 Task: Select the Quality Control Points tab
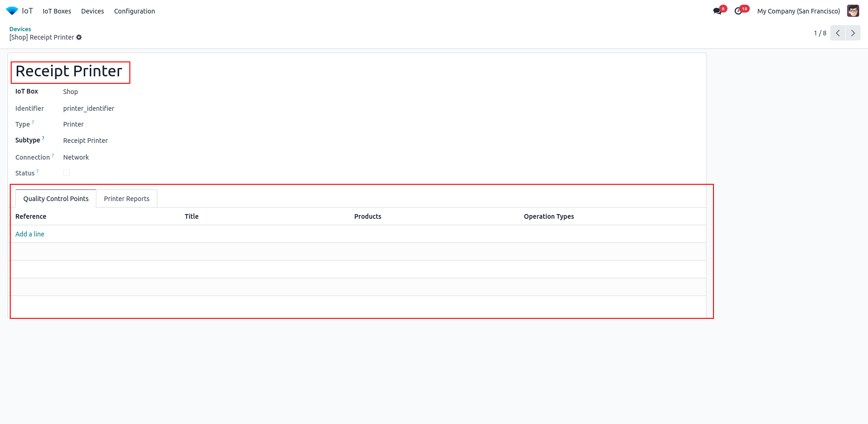pos(56,199)
